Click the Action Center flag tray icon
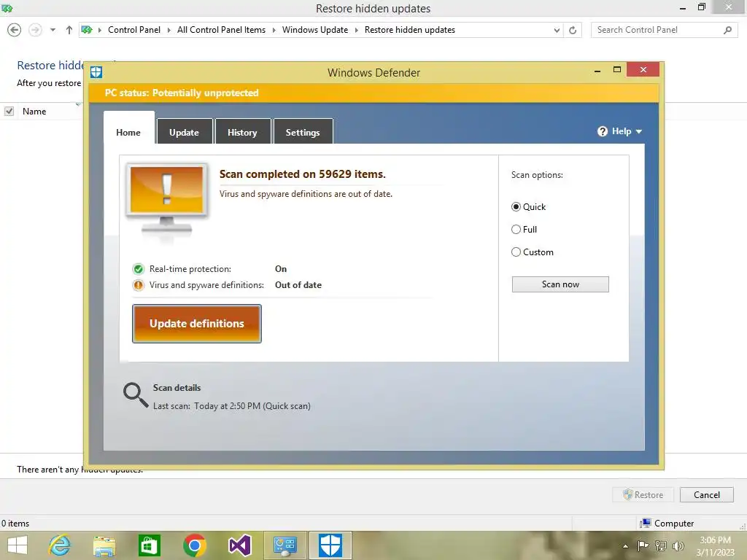The image size is (747, 560). point(643,545)
